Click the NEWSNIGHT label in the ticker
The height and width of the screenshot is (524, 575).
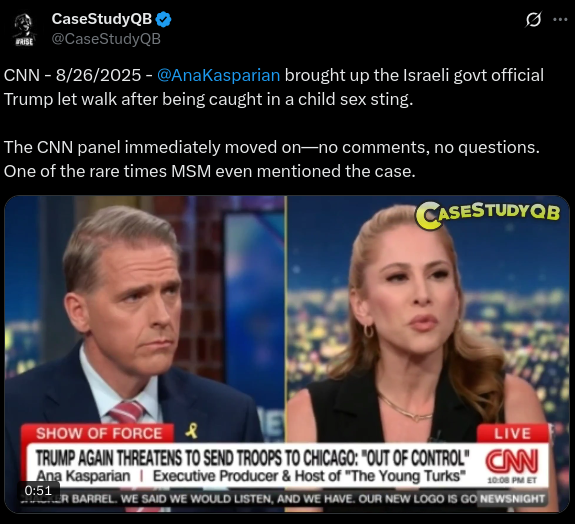point(512,499)
